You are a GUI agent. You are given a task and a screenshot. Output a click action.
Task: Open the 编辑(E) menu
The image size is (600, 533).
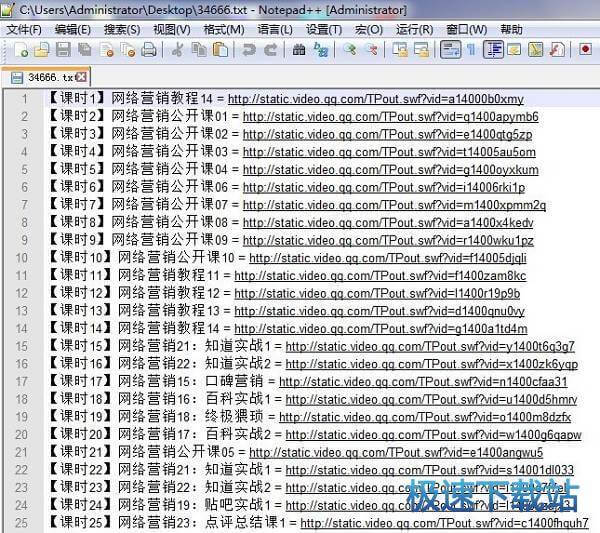point(73,29)
